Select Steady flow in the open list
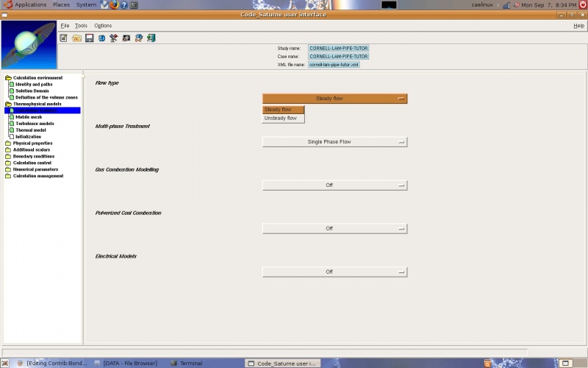588x368 pixels. pos(283,109)
